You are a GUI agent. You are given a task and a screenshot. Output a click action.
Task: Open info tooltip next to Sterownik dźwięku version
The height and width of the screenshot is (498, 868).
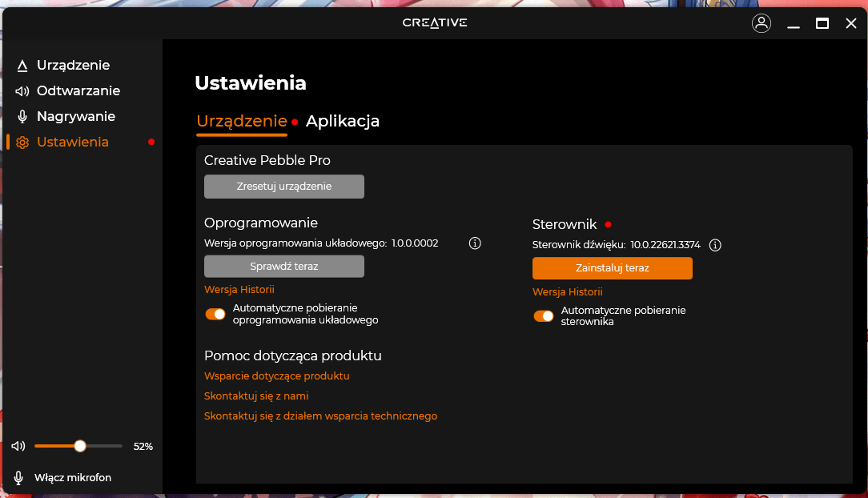point(715,245)
